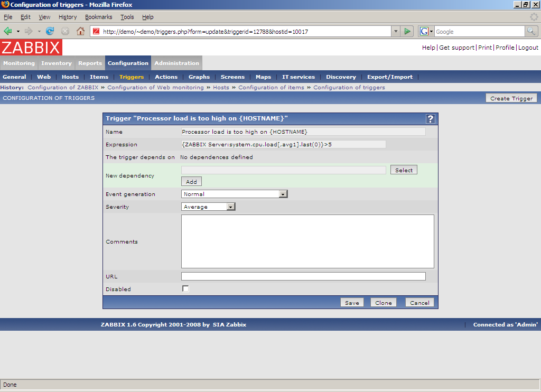Clone the trigger
The image size is (541, 392).
point(384,303)
